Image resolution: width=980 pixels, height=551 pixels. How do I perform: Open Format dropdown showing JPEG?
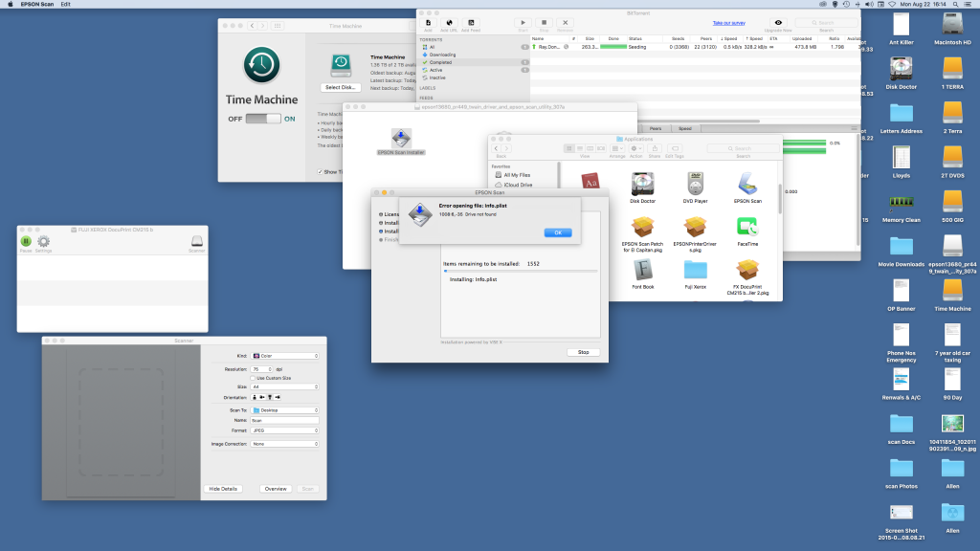(285, 430)
